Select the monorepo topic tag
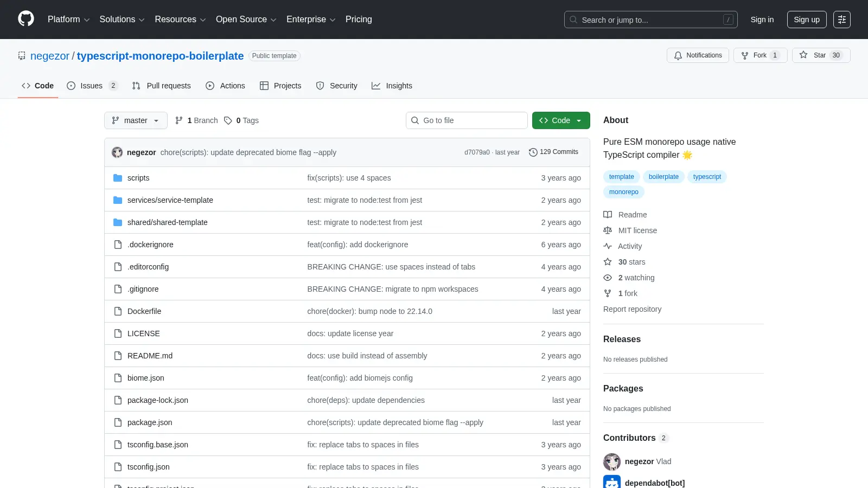This screenshot has width=868, height=488. (x=624, y=192)
